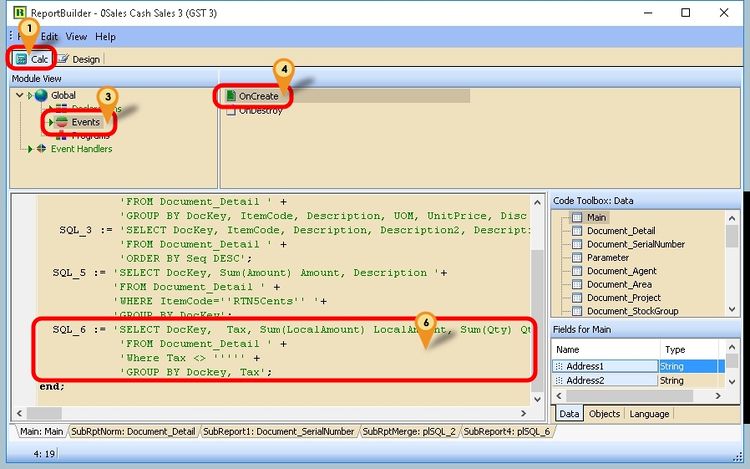The image size is (750, 469).
Task: Select Document_StockGroup data pipeline
Action: 632,311
